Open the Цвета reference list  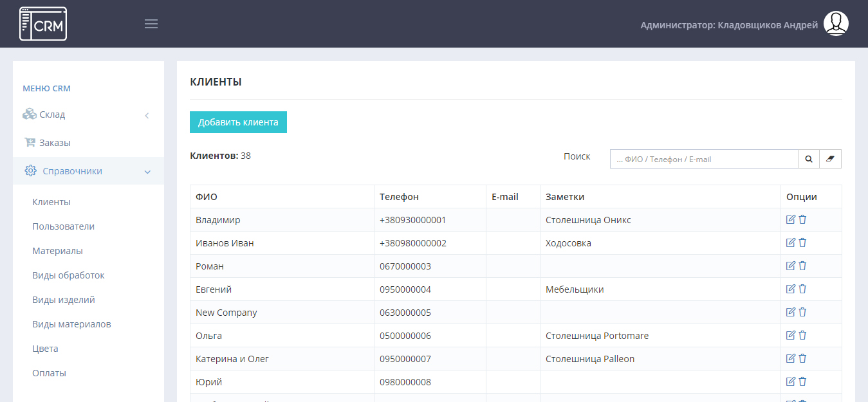[x=45, y=349]
